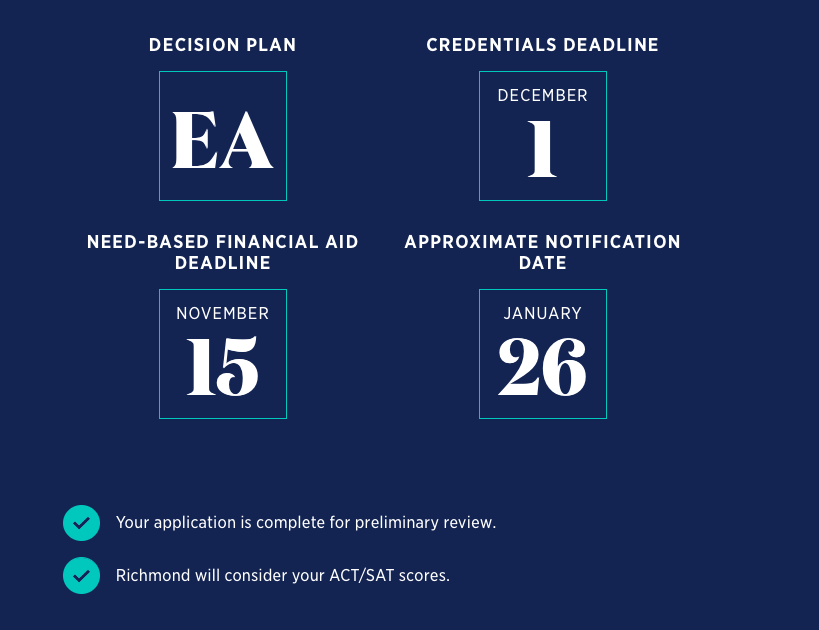Click the large number 26
The height and width of the screenshot is (630, 819).
pyautogui.click(x=542, y=366)
